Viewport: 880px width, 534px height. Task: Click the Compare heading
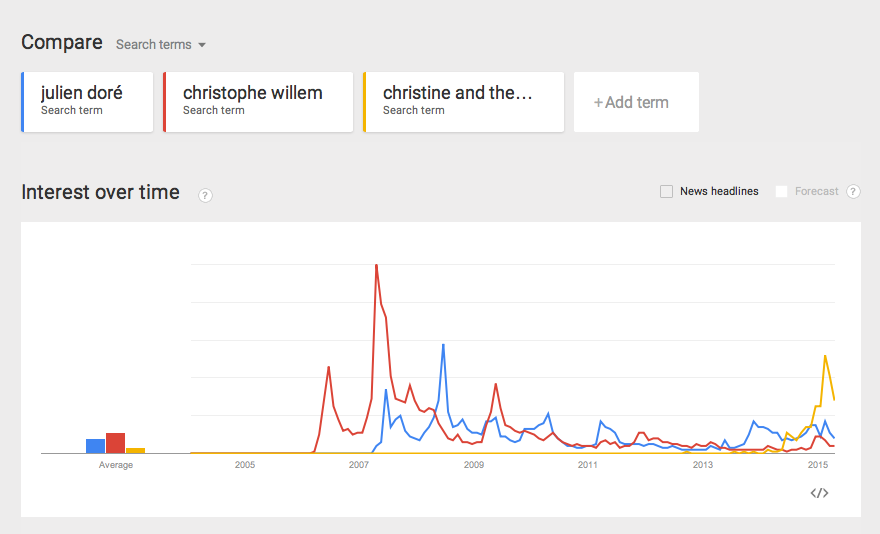pos(62,43)
